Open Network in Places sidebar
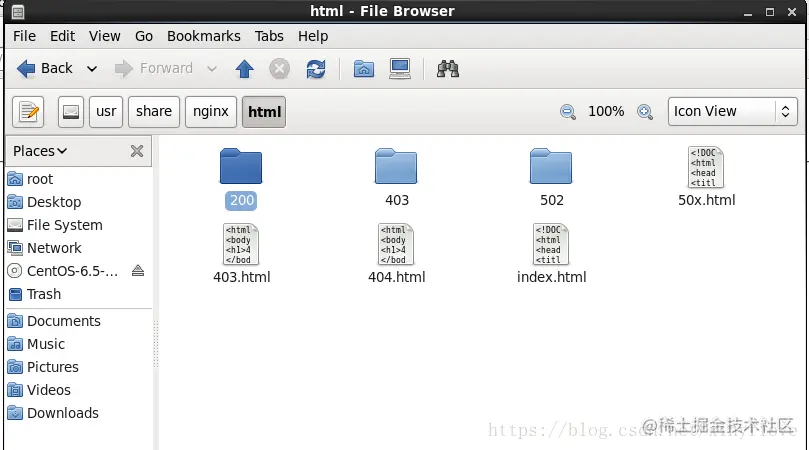809x450 pixels. (x=79, y=248)
